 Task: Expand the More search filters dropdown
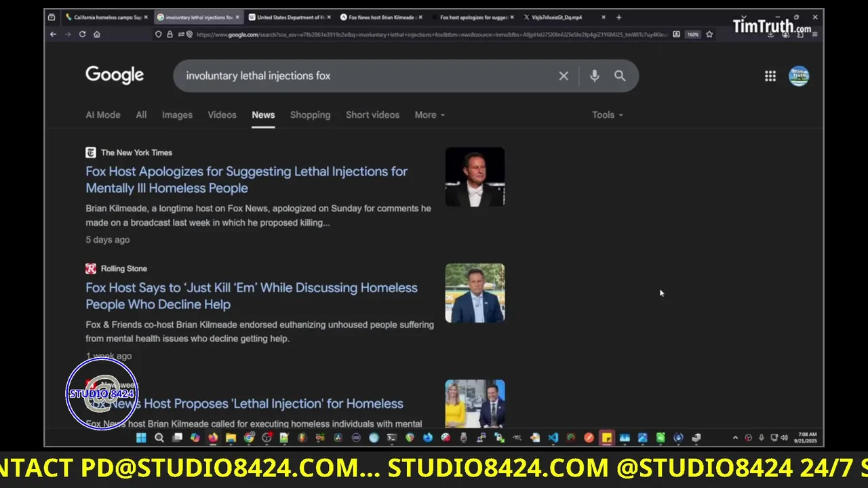[x=430, y=115]
